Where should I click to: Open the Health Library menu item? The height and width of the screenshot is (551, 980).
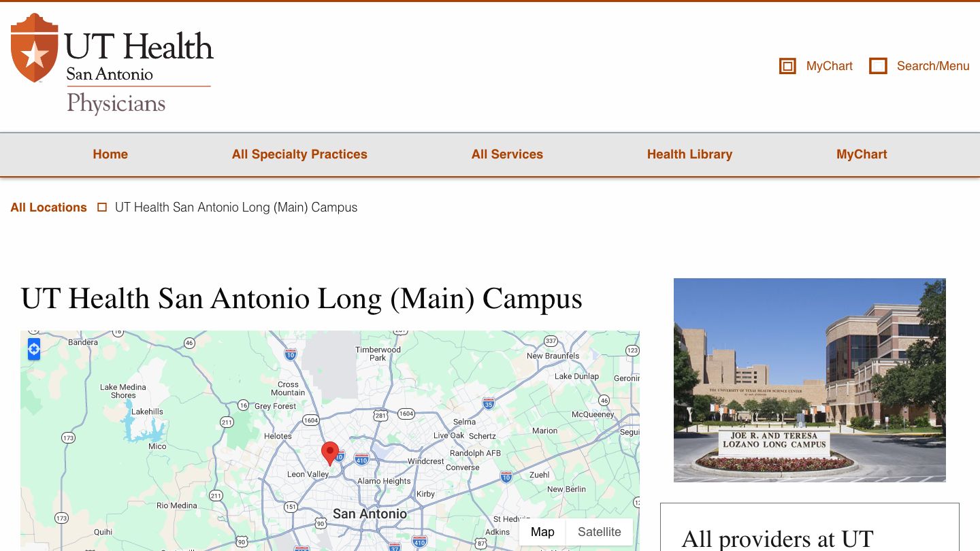tap(690, 154)
